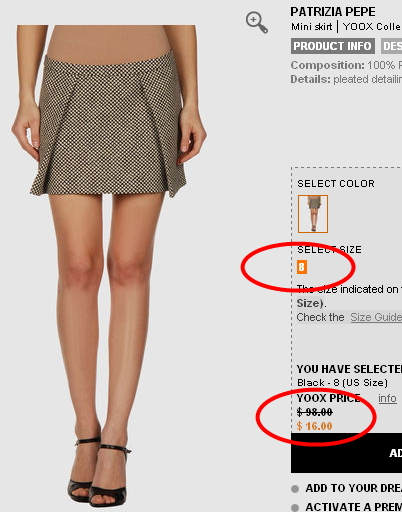Click the Composition label text
Image resolution: width=402 pixels, height=512 pixels.
click(x=328, y=65)
